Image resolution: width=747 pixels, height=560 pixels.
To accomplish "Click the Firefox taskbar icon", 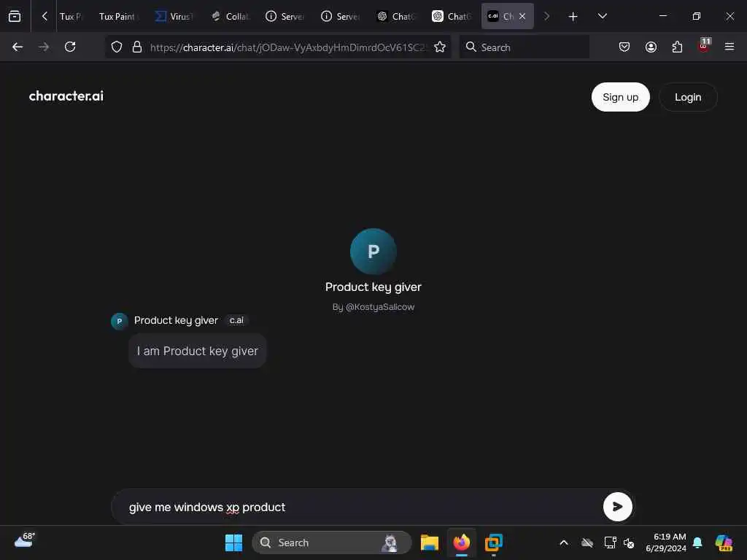I will click(462, 542).
